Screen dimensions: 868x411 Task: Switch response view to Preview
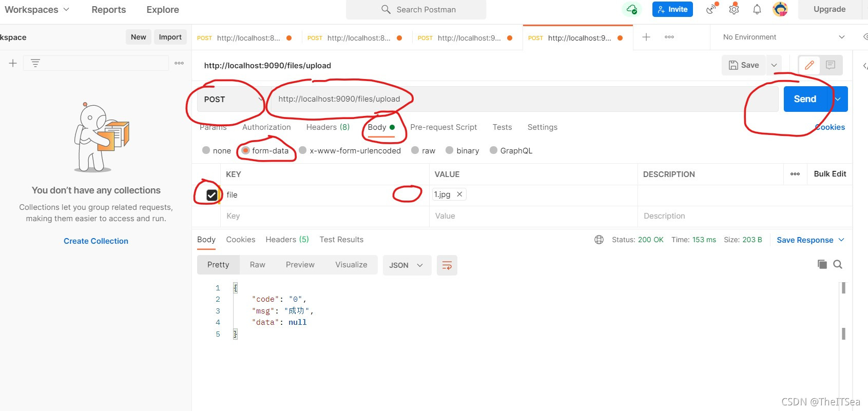pos(300,265)
